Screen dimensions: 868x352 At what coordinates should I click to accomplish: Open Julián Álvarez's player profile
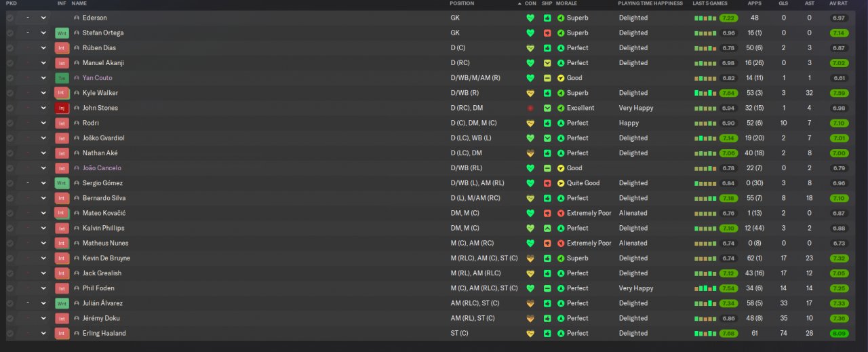(x=102, y=303)
